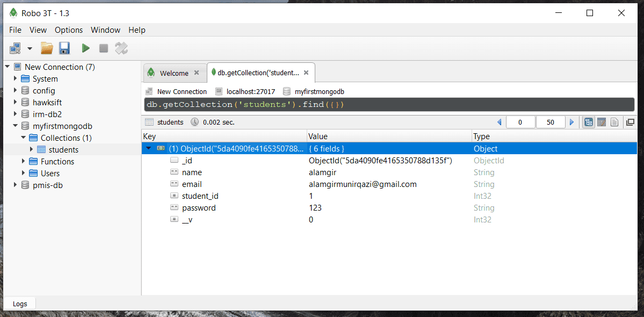Viewport: 644px width, 317px height.
Task: Click the batch size field showing 50
Action: point(551,122)
